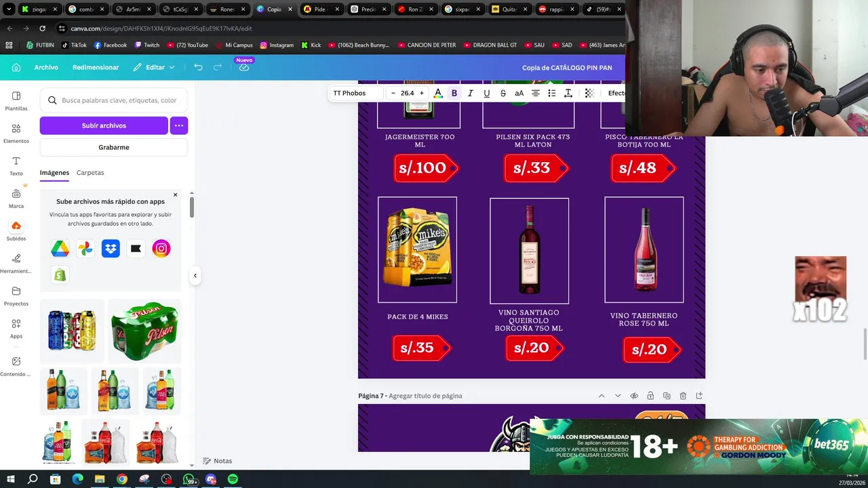Screen dimensions: 868x488
Task: Open Spotify from the taskbar
Action: click(233, 479)
